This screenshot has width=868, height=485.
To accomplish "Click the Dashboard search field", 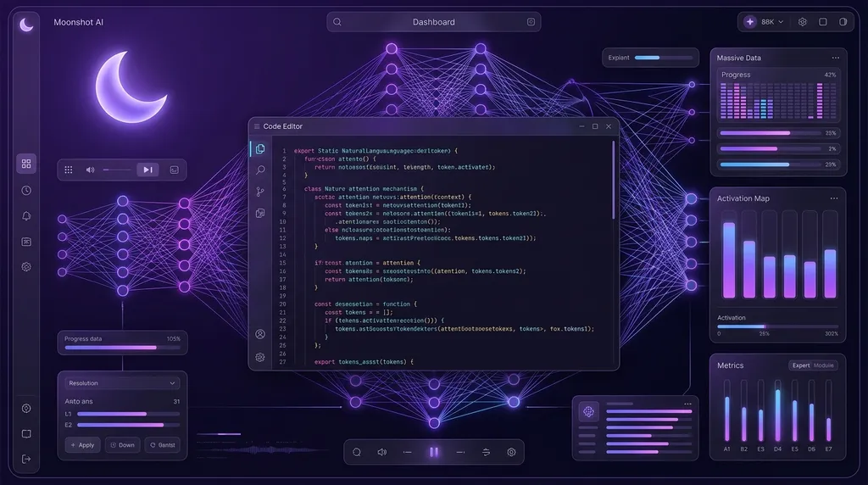I will tap(433, 22).
